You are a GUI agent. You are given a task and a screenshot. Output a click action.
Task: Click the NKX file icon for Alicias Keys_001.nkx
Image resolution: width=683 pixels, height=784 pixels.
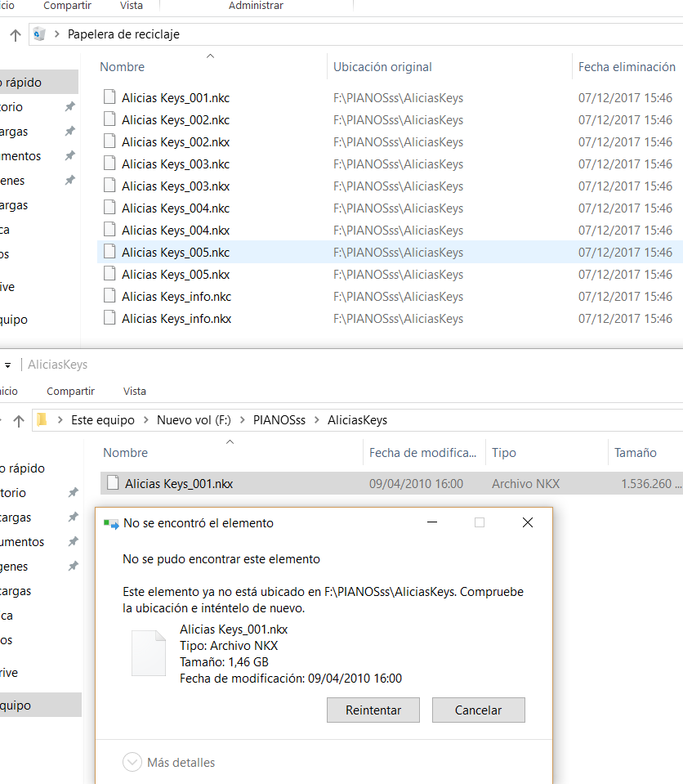click(113, 482)
